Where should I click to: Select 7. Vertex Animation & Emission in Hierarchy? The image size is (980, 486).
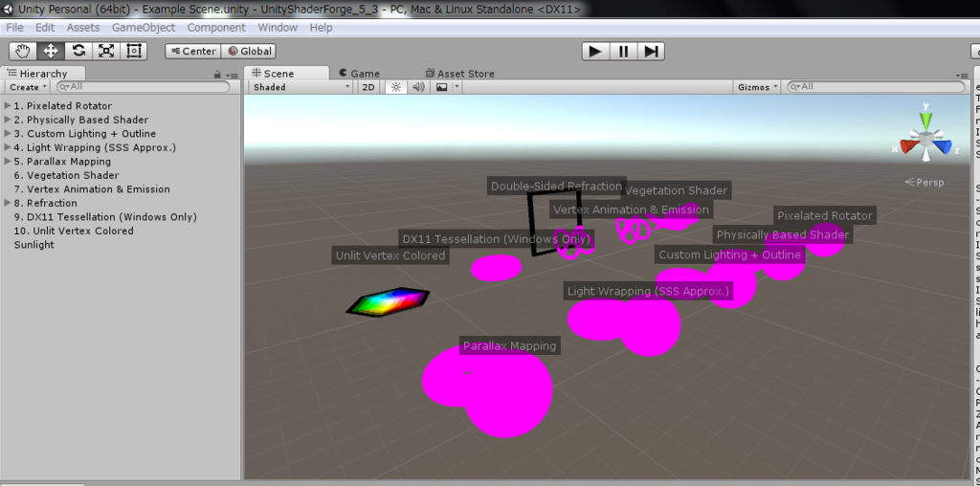tap(92, 189)
